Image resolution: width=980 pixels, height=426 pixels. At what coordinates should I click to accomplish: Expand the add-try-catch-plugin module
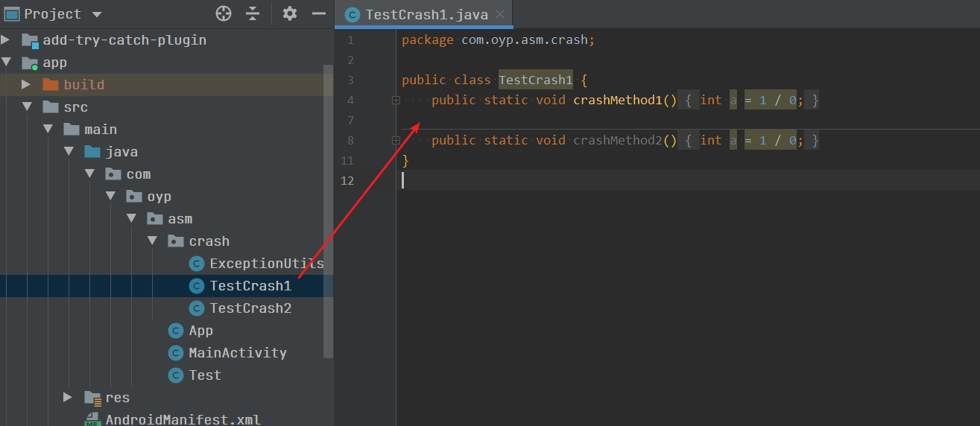(6, 40)
